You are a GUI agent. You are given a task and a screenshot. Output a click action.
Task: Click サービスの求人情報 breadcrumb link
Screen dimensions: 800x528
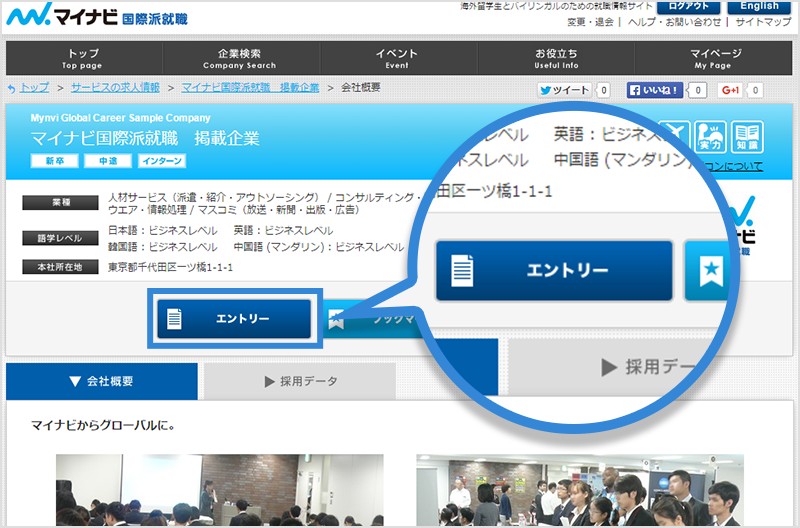click(x=115, y=88)
